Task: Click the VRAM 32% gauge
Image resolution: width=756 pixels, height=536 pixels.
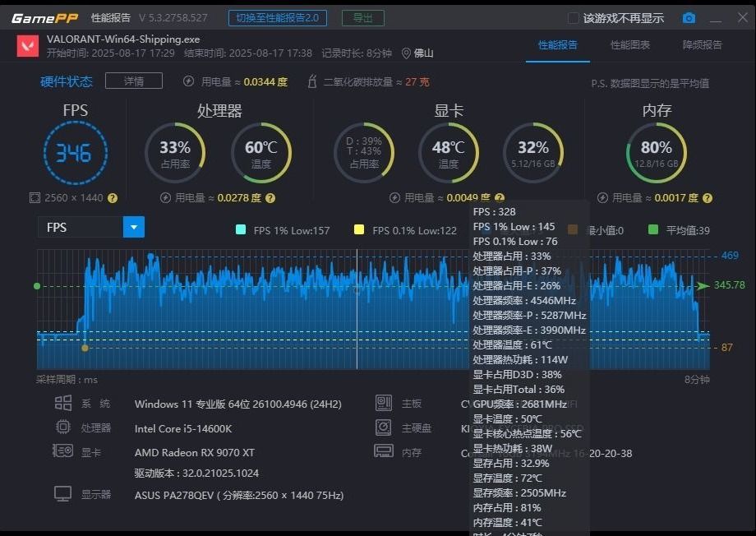Action: coord(533,153)
